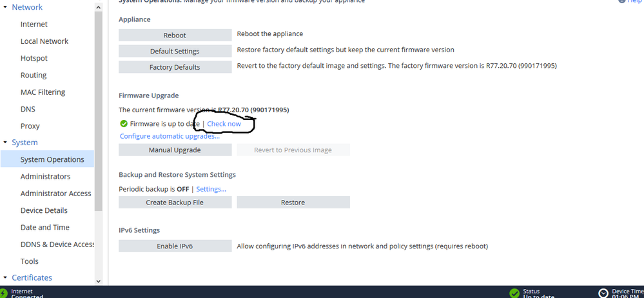Open Configure automatic upgrades link
The width and height of the screenshot is (644, 298).
170,136
